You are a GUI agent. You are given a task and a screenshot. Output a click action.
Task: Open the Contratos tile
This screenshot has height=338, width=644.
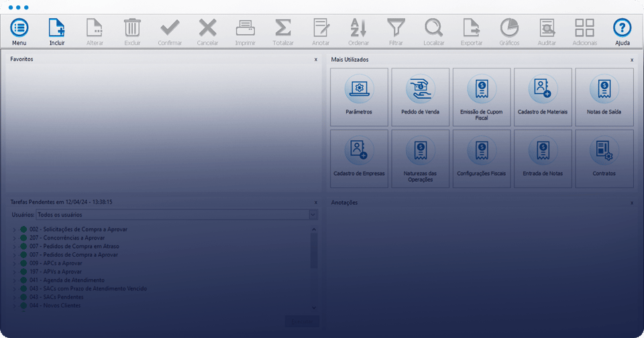(604, 158)
